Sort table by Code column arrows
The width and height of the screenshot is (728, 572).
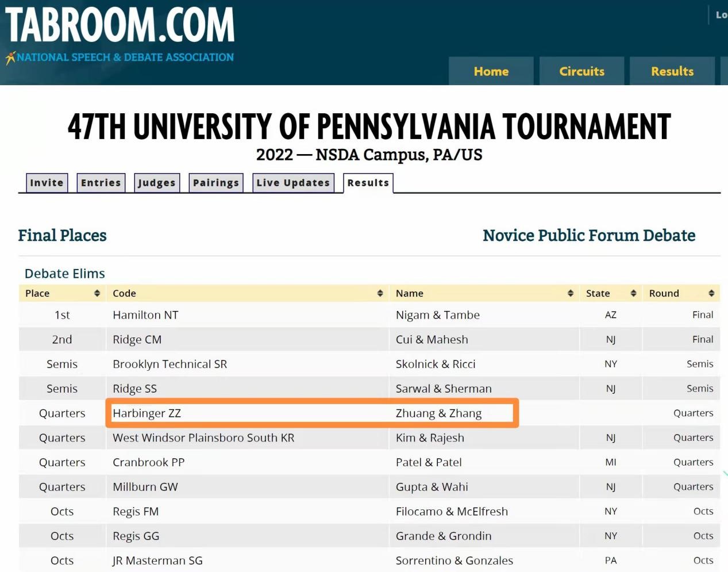click(x=380, y=293)
